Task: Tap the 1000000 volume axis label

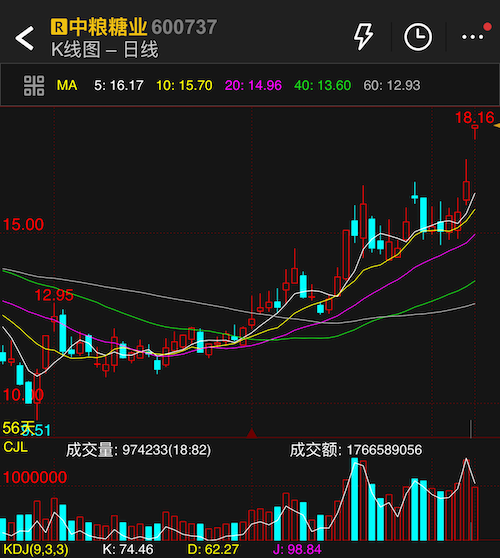Action: (35, 477)
